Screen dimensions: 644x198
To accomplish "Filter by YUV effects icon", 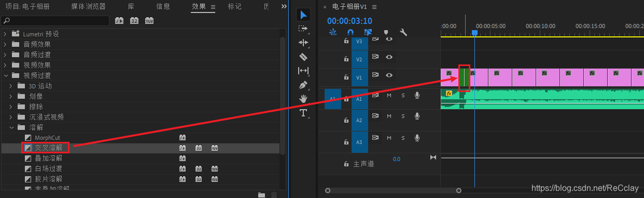I will pos(149,21).
